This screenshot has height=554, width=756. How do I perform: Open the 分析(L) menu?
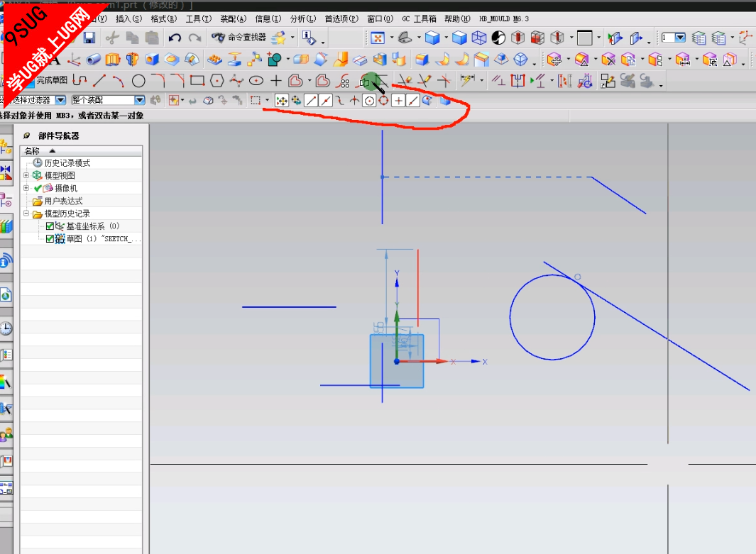pyautogui.click(x=303, y=18)
